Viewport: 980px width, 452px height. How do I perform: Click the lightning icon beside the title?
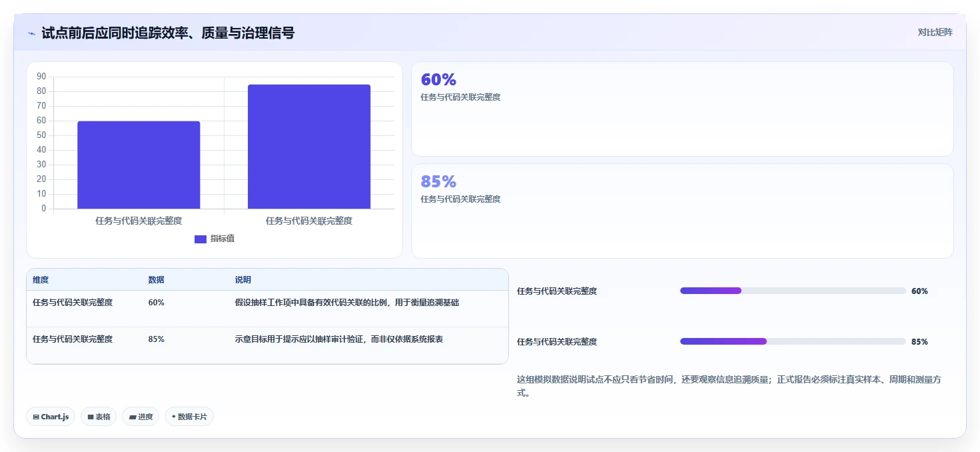pyautogui.click(x=31, y=33)
